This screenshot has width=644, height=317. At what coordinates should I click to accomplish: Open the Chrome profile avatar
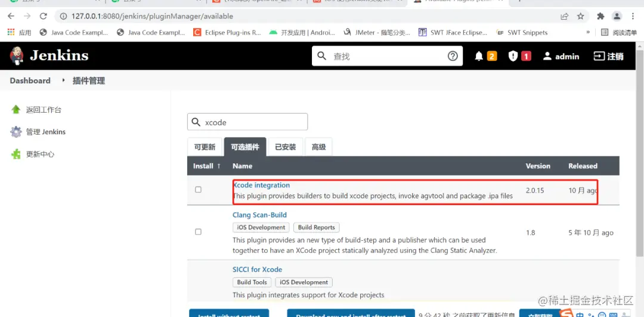617,17
